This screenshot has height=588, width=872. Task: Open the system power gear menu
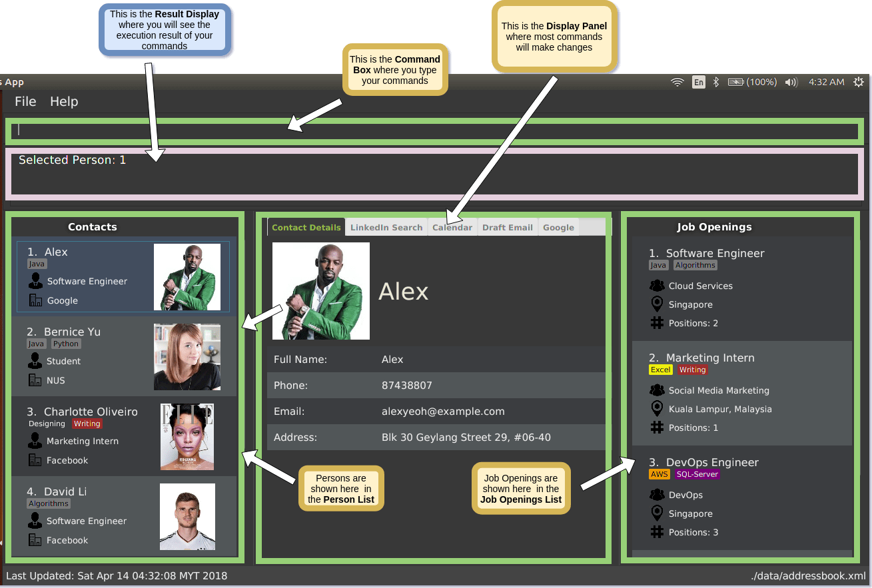point(859,82)
